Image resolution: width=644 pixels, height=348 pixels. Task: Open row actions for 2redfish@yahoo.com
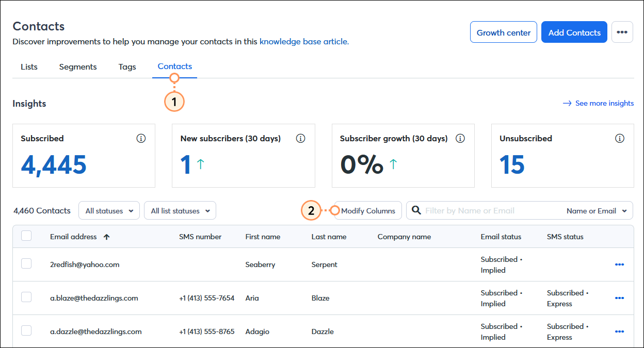(x=620, y=264)
